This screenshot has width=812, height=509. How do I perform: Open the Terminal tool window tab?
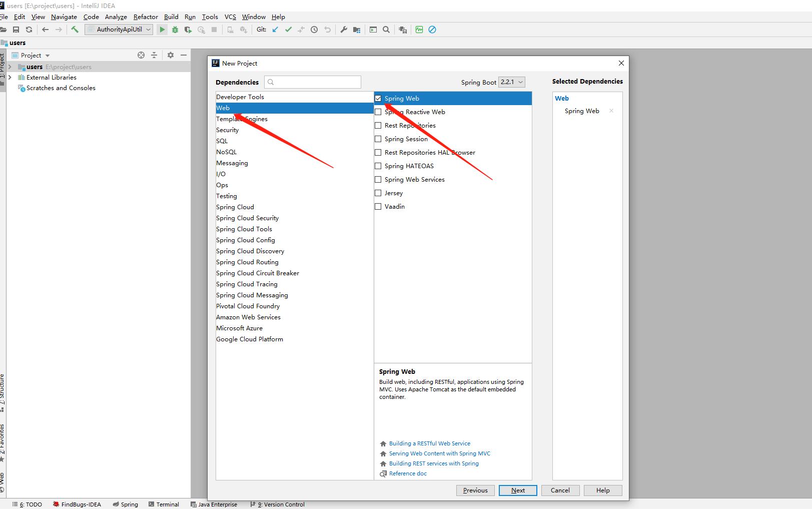(x=164, y=504)
